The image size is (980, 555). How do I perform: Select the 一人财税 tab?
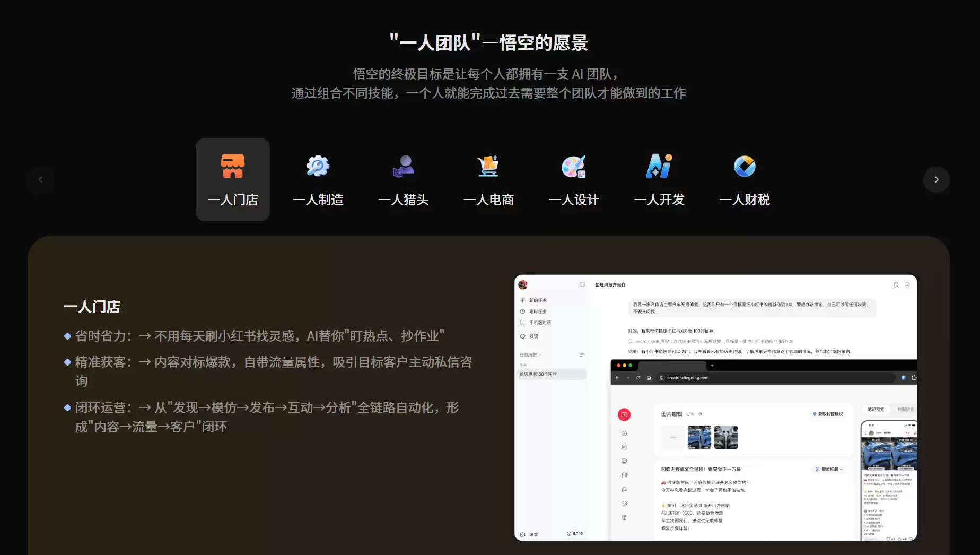(745, 179)
